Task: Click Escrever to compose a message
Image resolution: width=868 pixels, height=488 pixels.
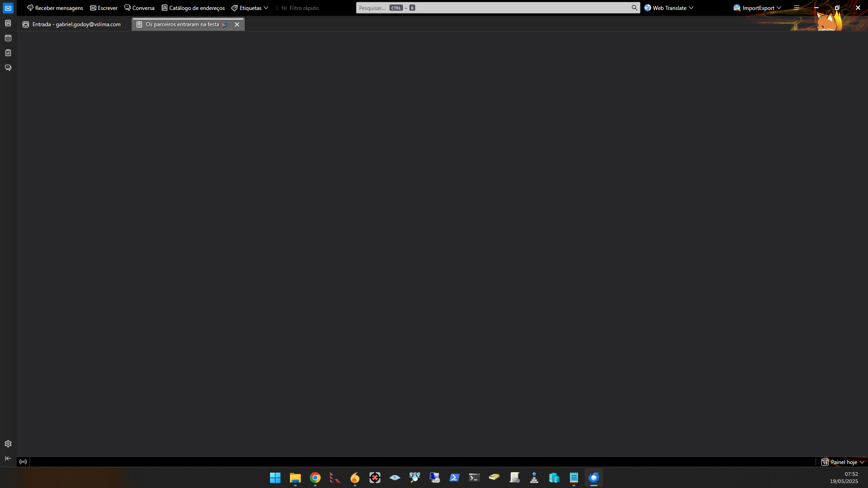Action: (104, 8)
